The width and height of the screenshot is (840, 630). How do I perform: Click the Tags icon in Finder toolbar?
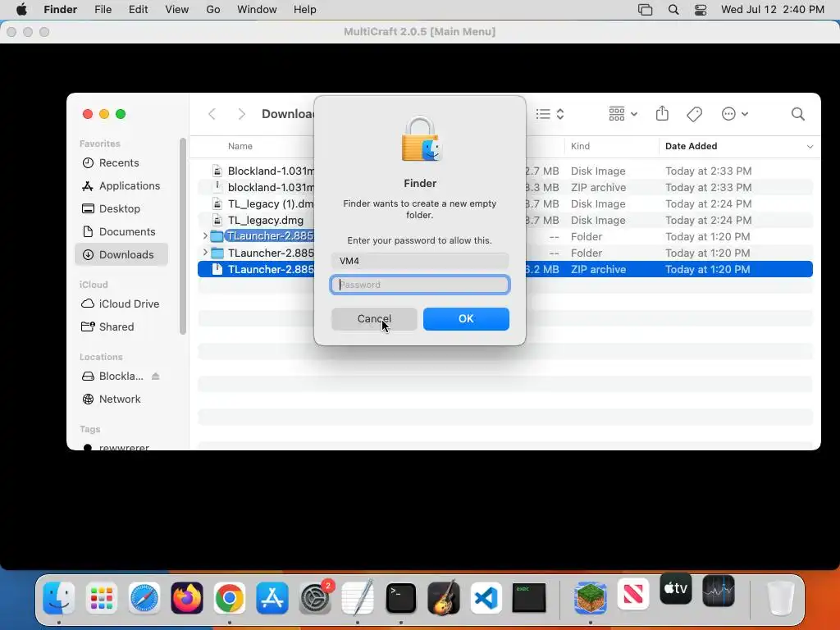coord(694,114)
